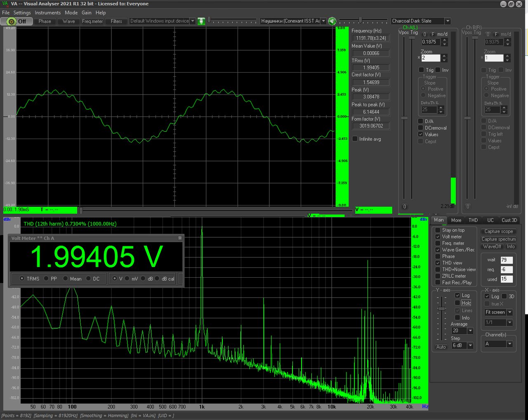Open the Fit screen dropdown
Image resolution: width=528 pixels, height=420 pixels.
[510, 312]
